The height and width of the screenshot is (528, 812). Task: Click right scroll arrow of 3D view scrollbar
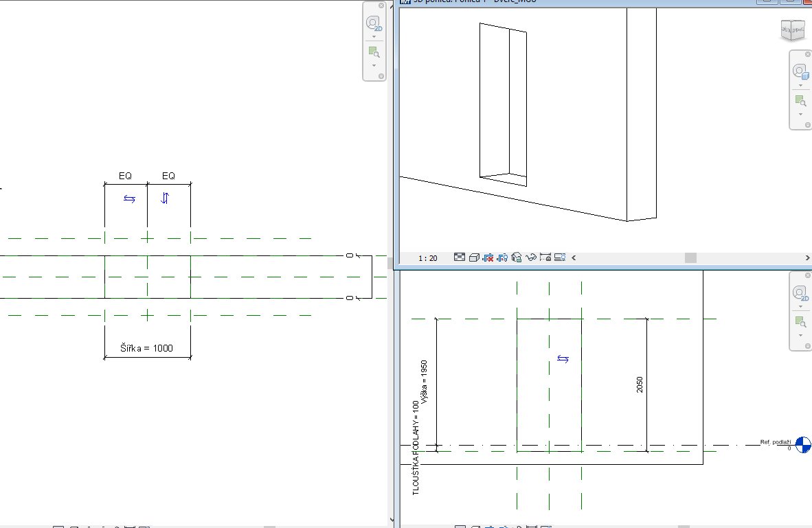(x=807, y=257)
